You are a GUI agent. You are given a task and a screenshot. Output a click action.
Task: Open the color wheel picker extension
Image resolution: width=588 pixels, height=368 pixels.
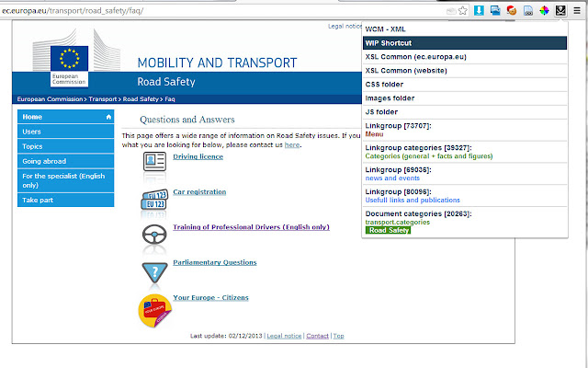[x=544, y=10]
